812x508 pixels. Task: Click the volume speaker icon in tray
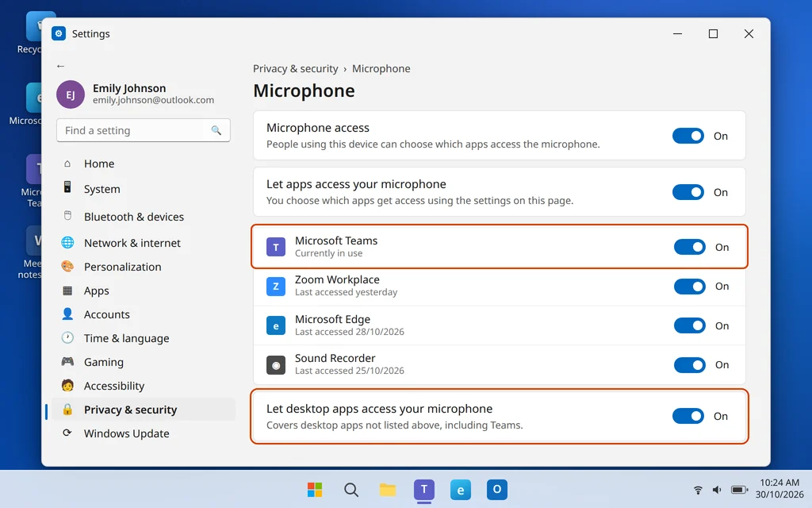coord(717,490)
